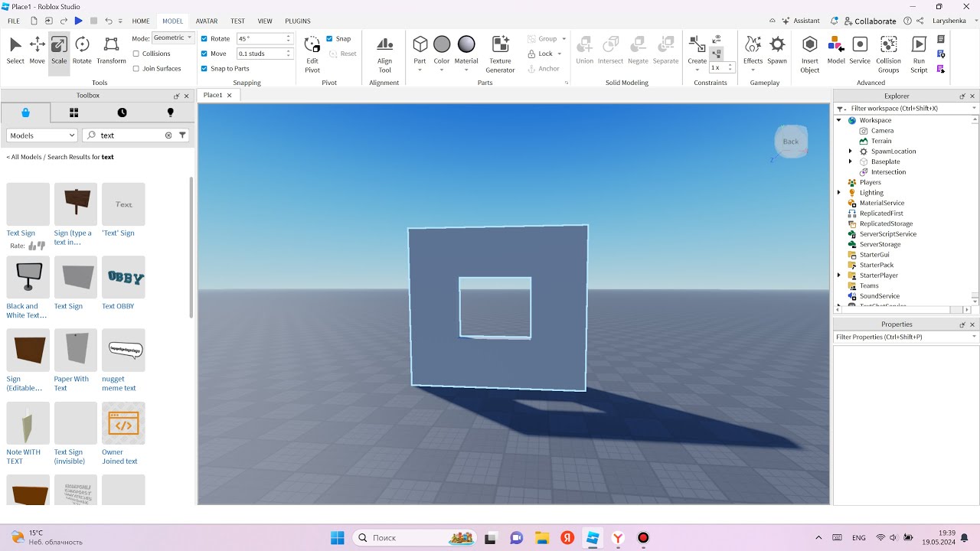Open the Part dropdown arrow

[x=420, y=70]
